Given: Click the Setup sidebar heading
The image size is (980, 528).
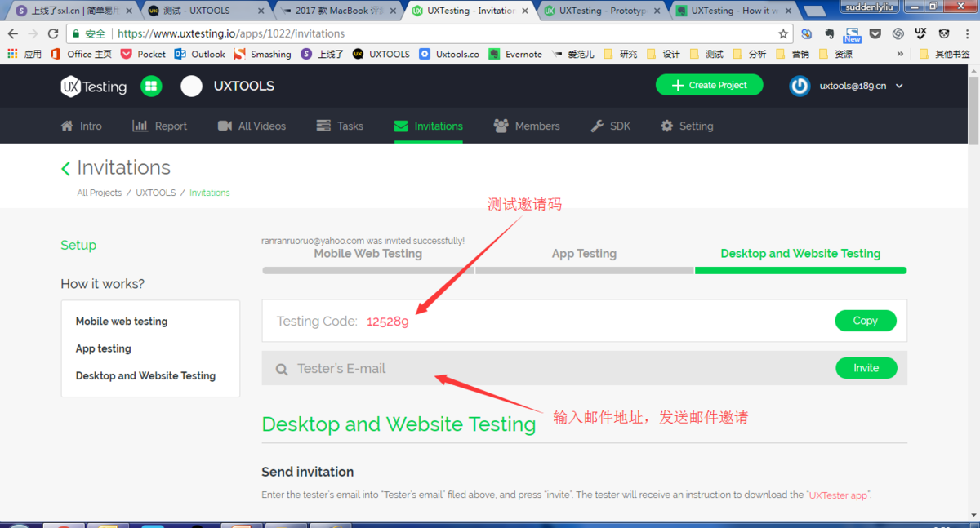Looking at the screenshot, I should point(78,245).
